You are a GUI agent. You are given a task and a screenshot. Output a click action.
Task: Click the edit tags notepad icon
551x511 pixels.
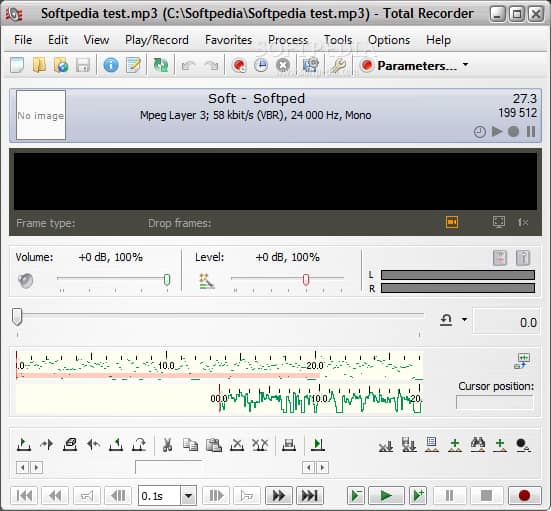pyautogui.click(x=133, y=65)
